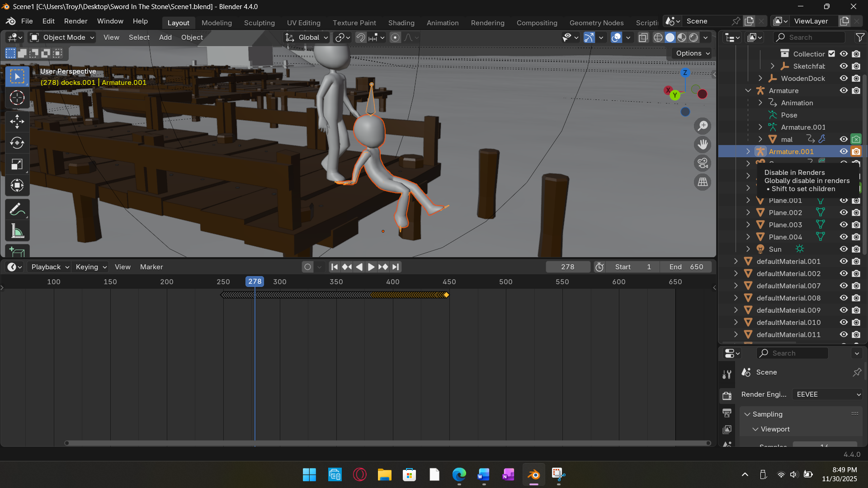
Task: Toggle proportional editing
Action: point(395,38)
